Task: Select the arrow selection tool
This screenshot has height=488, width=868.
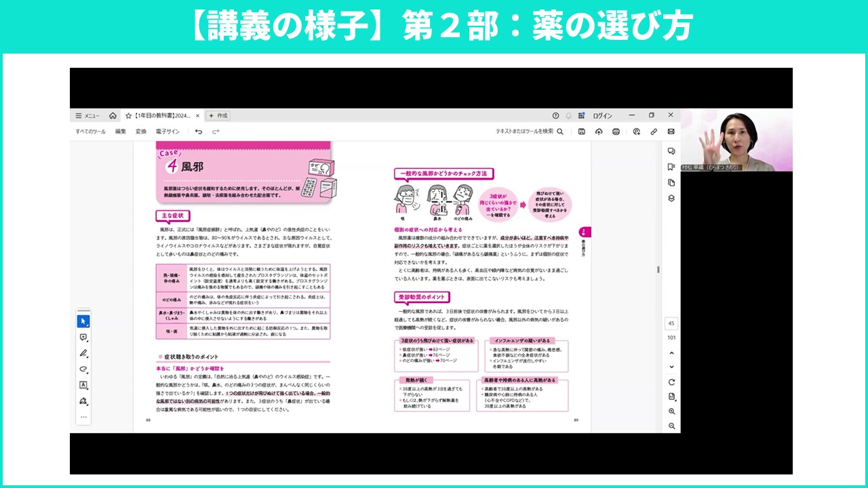Action: point(83,321)
